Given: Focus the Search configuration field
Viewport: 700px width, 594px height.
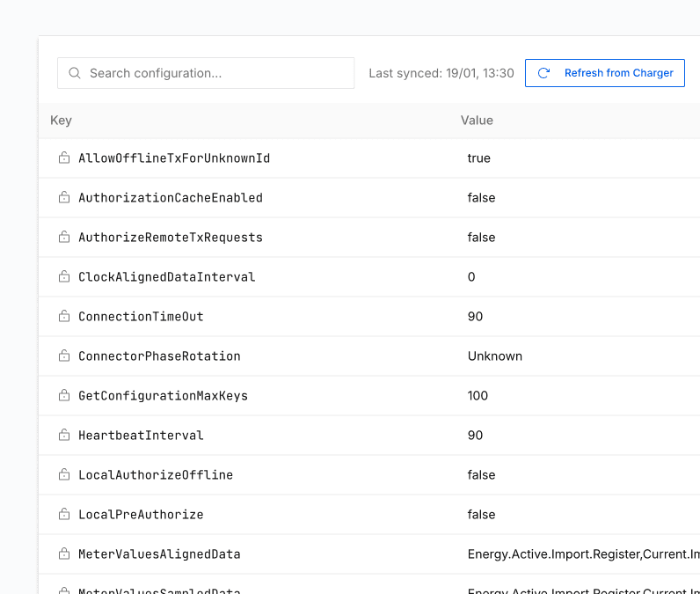Looking at the screenshot, I should coord(206,73).
